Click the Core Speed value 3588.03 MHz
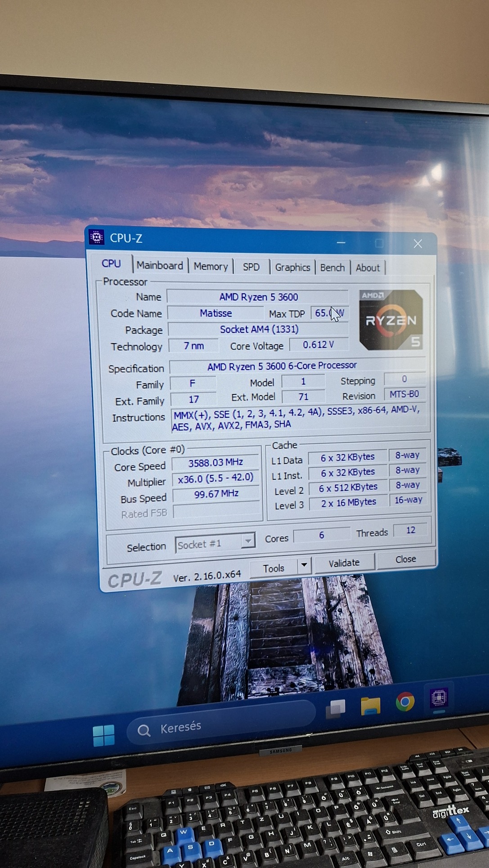This screenshot has width=489, height=868. [215, 463]
